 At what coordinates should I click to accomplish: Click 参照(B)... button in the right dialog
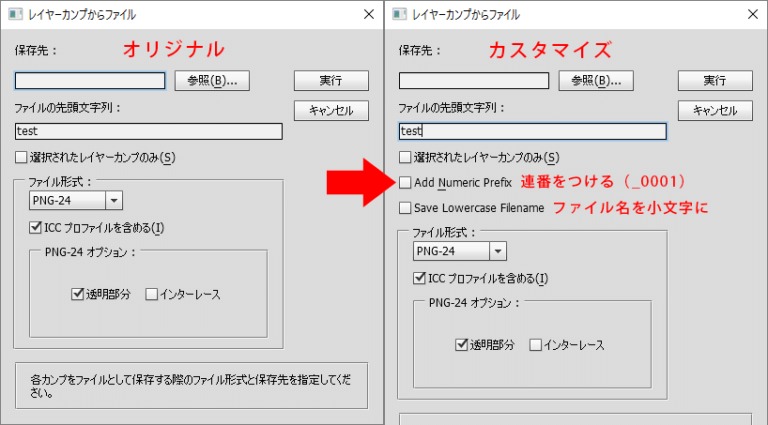click(596, 81)
